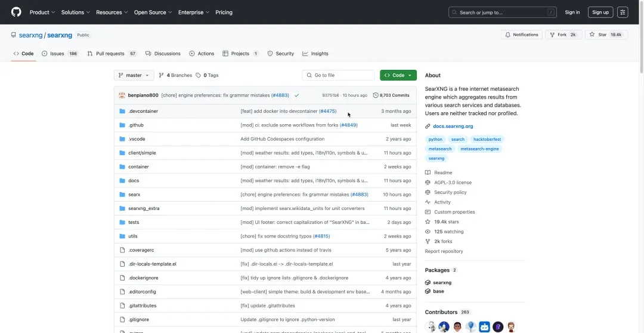The image size is (644, 333).
Task: Star the searxng repository
Action: point(606,35)
